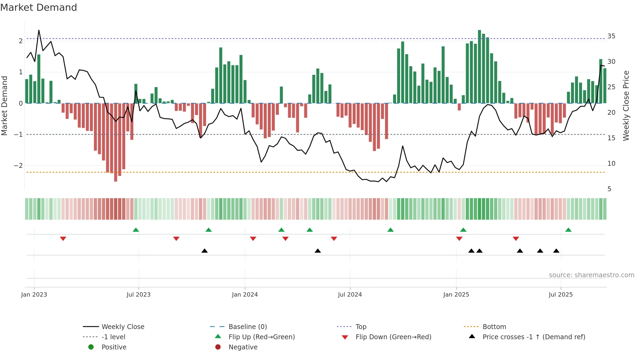Screen dimensions: 644x362
Task: Click the Weekly Close legend entry
Action: (114, 327)
